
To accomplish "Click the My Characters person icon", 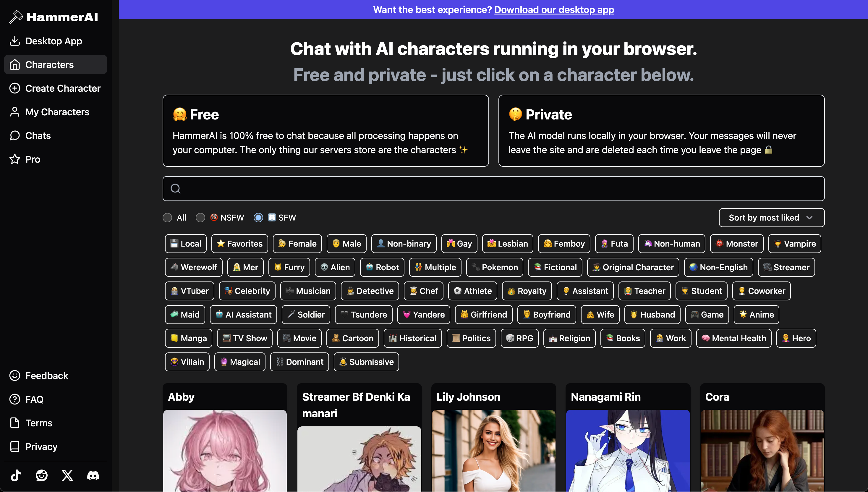I will [14, 112].
